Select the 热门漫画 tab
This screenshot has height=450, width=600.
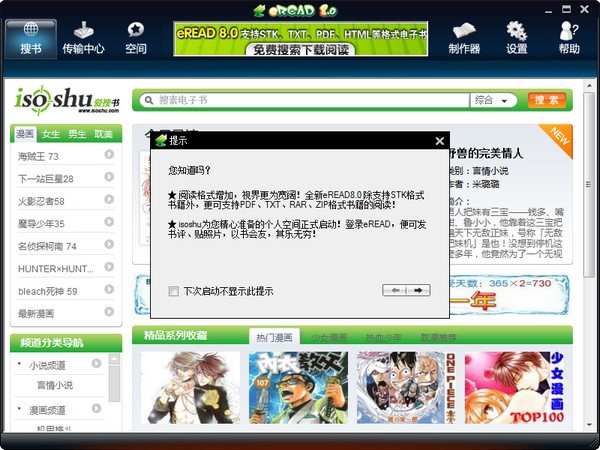274,337
